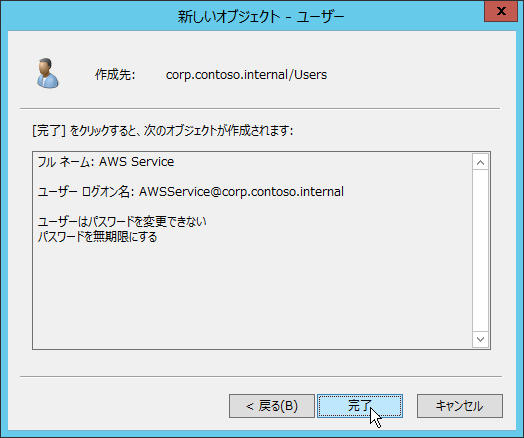The image size is (524, 438).
Task: Click the user avatar icon
Action: point(47,73)
